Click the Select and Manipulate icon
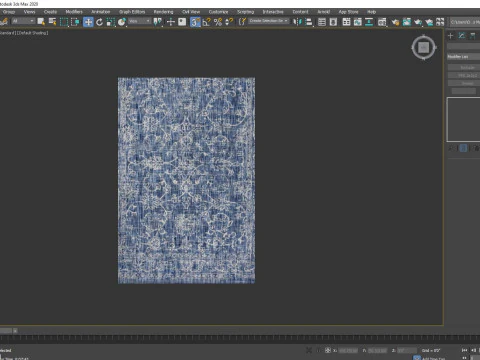The height and width of the screenshot is (360, 480). click(x=171, y=22)
